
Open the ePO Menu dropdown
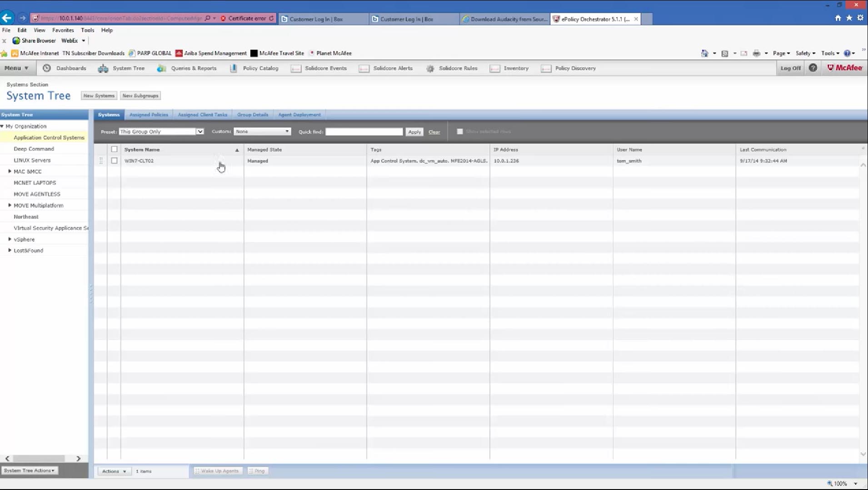(x=16, y=68)
